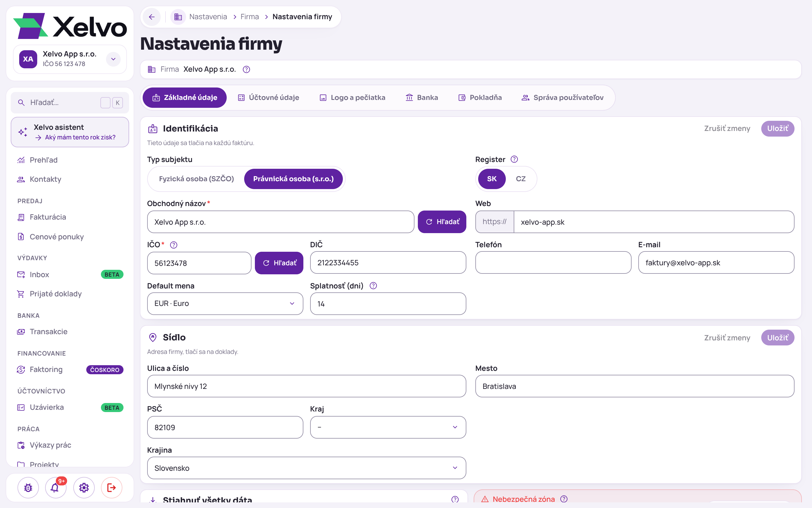Click building icon in breadcrumb
Viewport: 812px width, 508px height.
(x=178, y=17)
